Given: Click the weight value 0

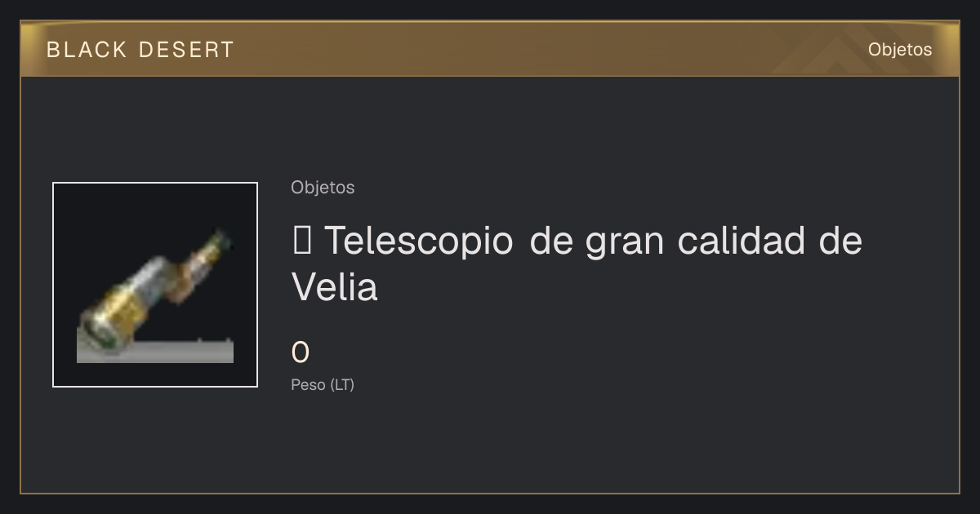Looking at the screenshot, I should tap(301, 352).
